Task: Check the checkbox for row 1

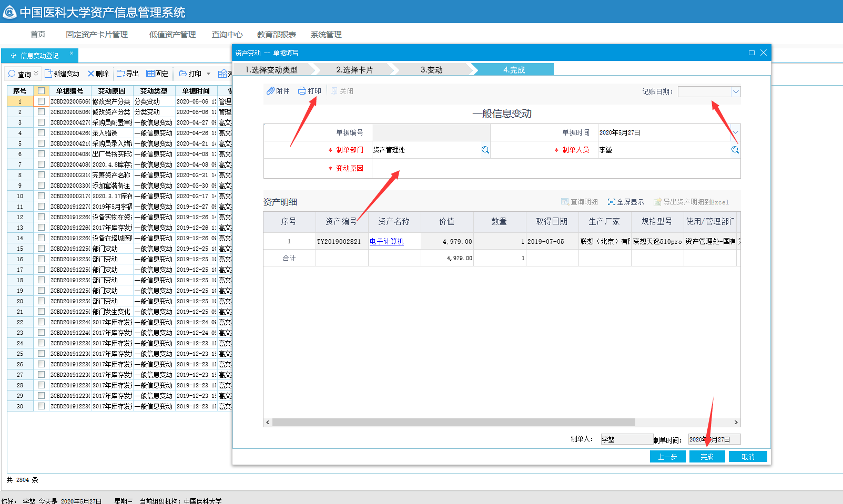Action: pyautogui.click(x=41, y=101)
